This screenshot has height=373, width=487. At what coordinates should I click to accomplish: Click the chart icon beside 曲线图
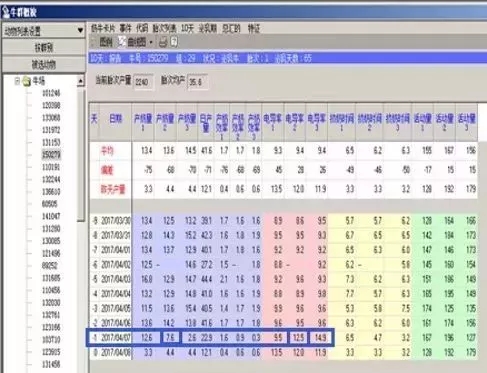[x=122, y=42]
